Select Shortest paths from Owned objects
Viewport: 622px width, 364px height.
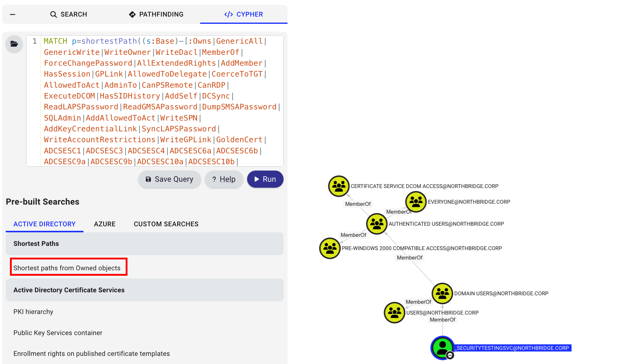coord(67,268)
